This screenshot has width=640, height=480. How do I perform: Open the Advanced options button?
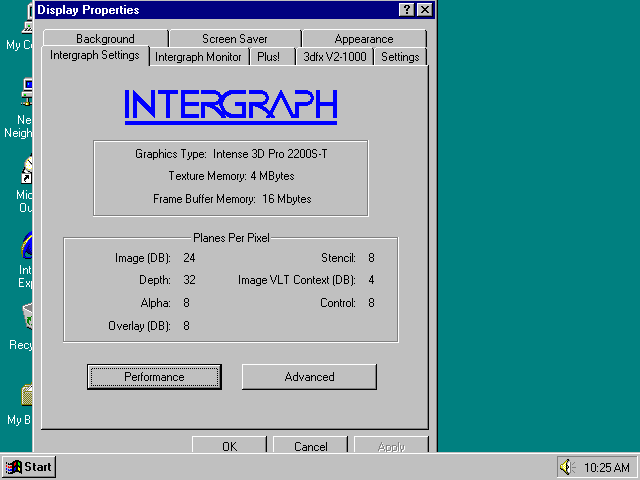coord(309,377)
